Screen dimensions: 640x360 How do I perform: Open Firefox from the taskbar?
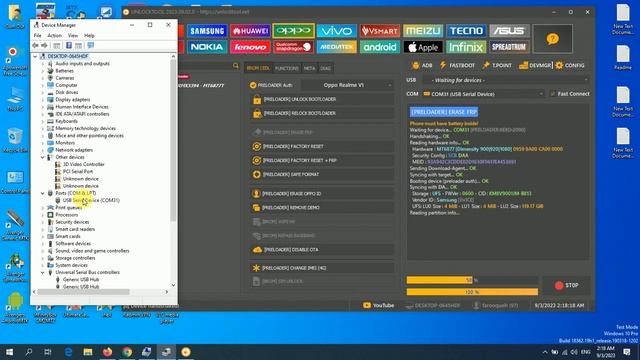pos(107,352)
